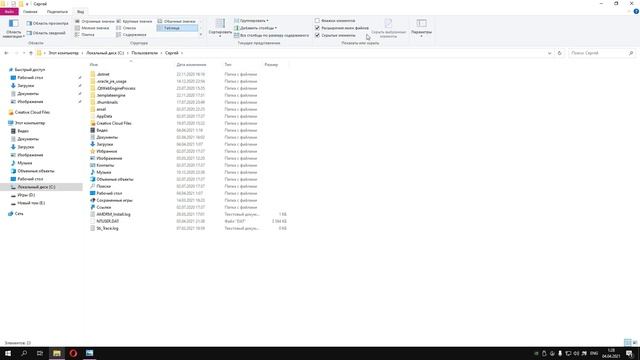The image size is (640, 360).
Task: Select the Крупные значки layout
Action: pyautogui.click(x=134, y=21)
